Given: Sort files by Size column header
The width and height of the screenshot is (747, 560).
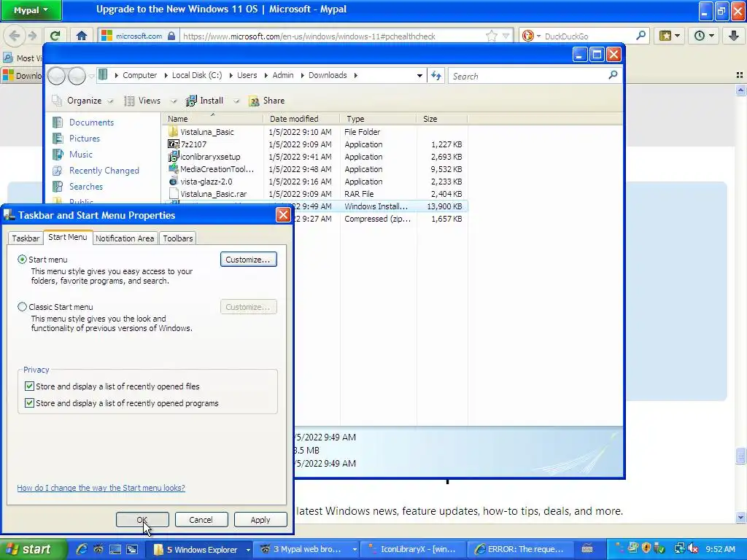Looking at the screenshot, I should point(441,119).
